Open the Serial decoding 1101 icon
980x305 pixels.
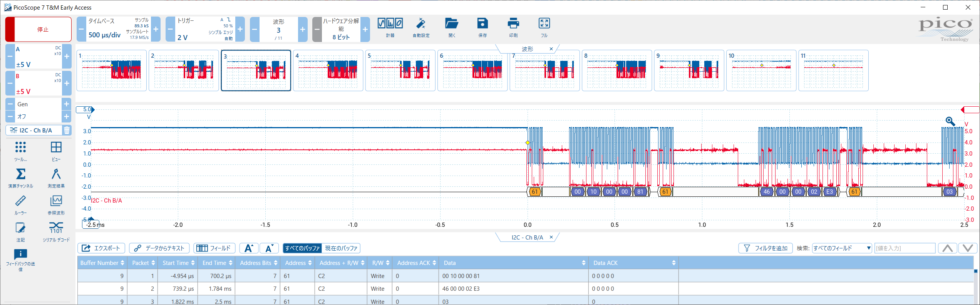click(56, 231)
